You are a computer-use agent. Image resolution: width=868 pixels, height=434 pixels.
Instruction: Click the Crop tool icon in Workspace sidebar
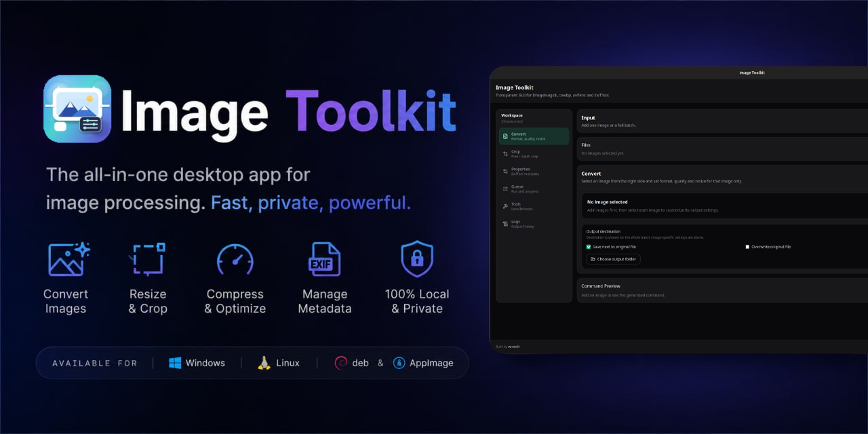[x=505, y=154]
